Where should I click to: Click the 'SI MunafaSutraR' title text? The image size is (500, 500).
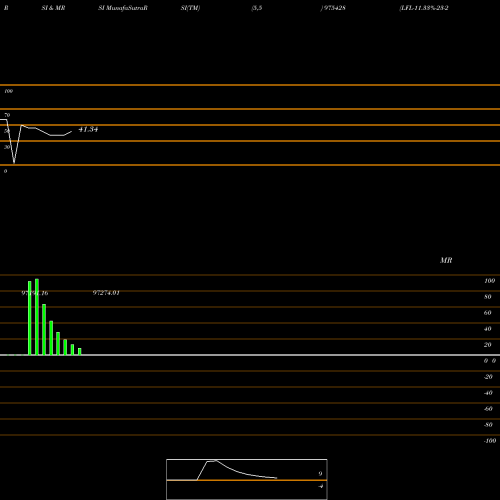click(123, 8)
